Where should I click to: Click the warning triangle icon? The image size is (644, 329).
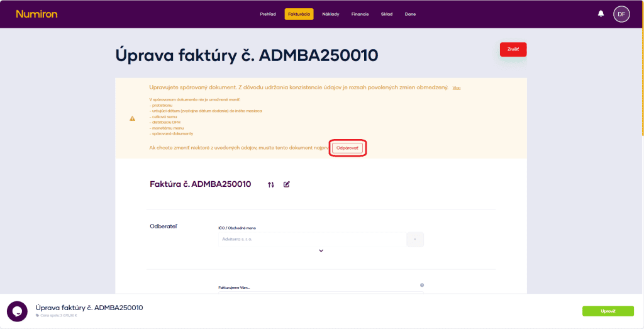[x=132, y=118]
